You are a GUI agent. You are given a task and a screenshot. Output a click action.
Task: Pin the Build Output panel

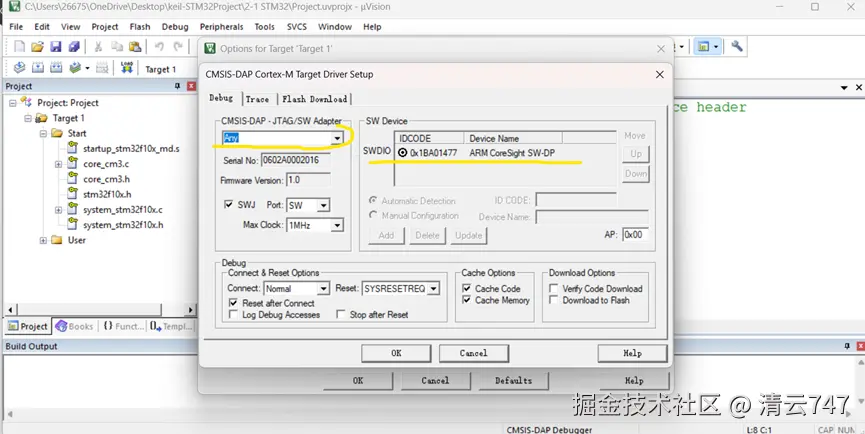847,346
